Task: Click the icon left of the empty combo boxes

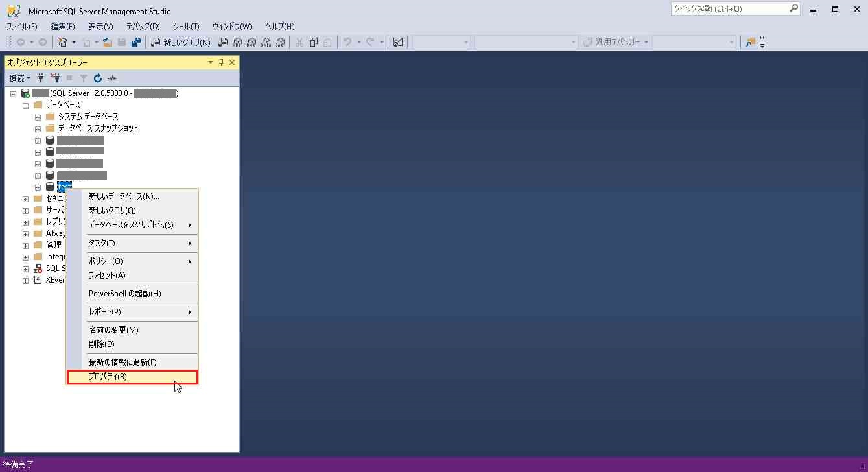Action: [398, 42]
